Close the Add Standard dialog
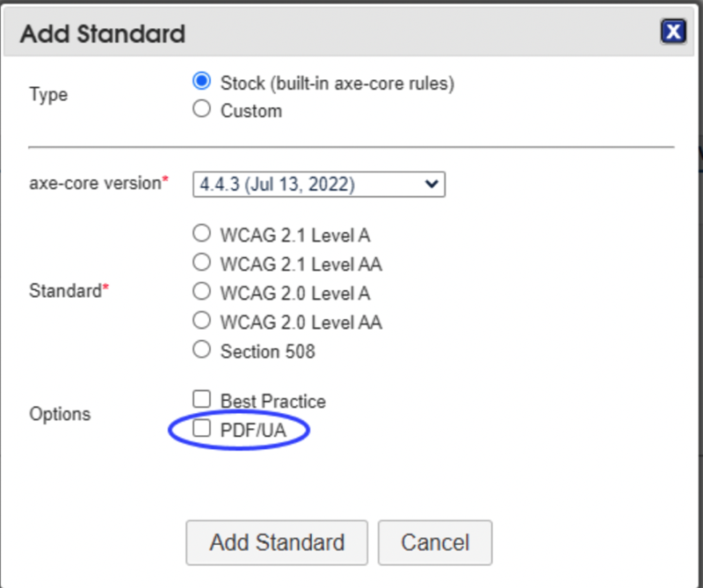Viewport: 703px width, 588px height. coord(673,33)
